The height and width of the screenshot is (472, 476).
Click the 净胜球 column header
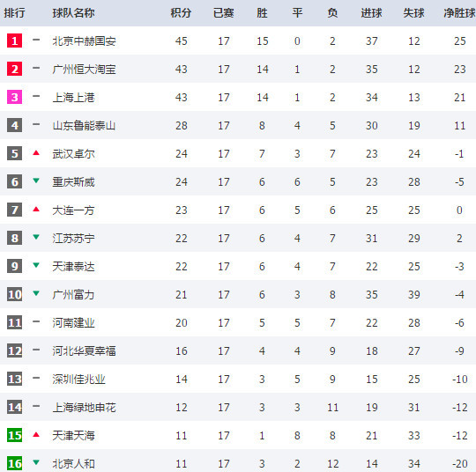click(x=459, y=13)
